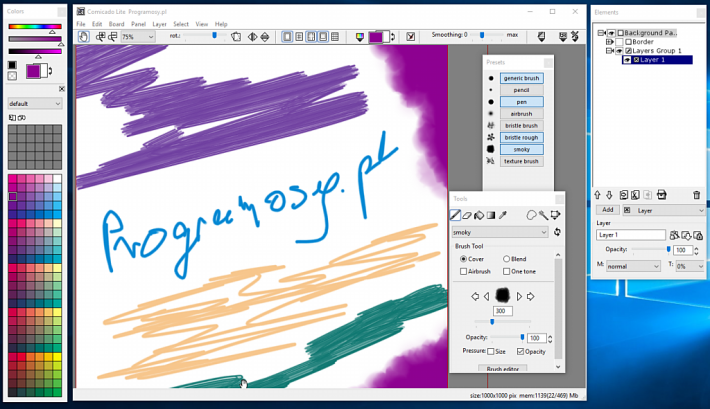Open the Layer menu

tap(159, 24)
